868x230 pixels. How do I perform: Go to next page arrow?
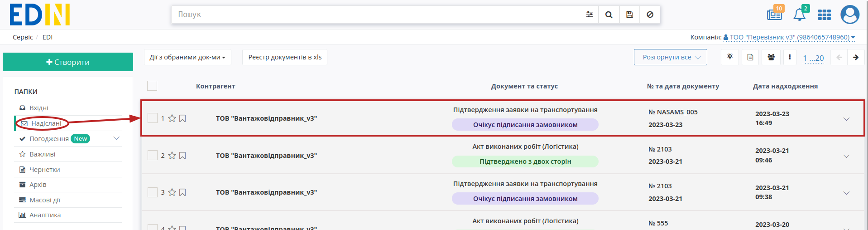[856, 58]
